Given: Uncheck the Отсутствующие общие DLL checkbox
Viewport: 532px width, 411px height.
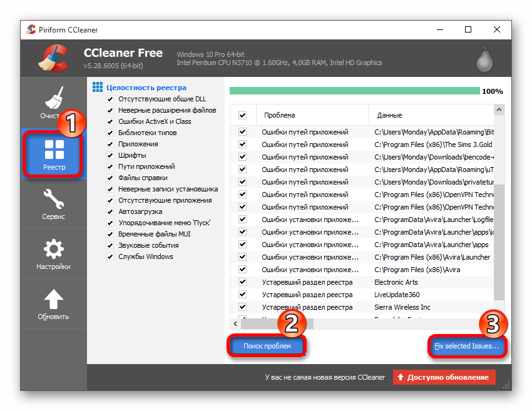Looking at the screenshot, I should point(110,99).
